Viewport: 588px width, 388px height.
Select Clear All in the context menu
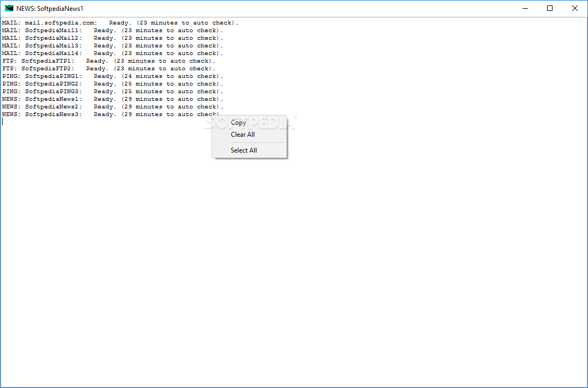coord(249,135)
